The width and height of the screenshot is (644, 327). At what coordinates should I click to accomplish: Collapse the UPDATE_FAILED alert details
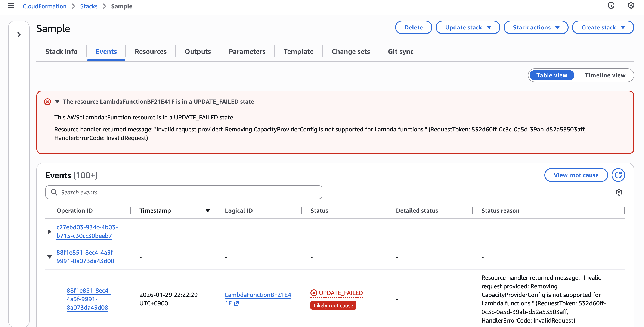pyautogui.click(x=57, y=102)
